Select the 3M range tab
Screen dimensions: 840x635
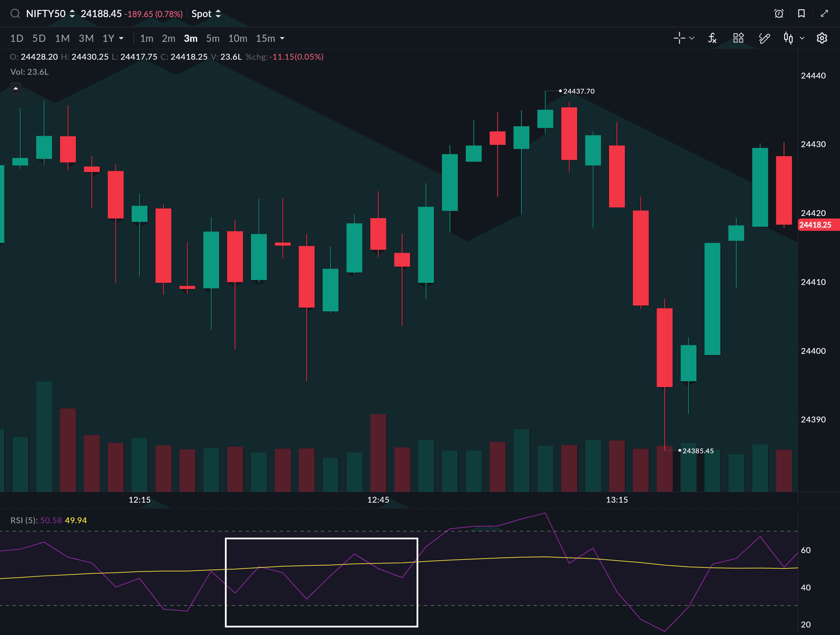[x=86, y=38]
